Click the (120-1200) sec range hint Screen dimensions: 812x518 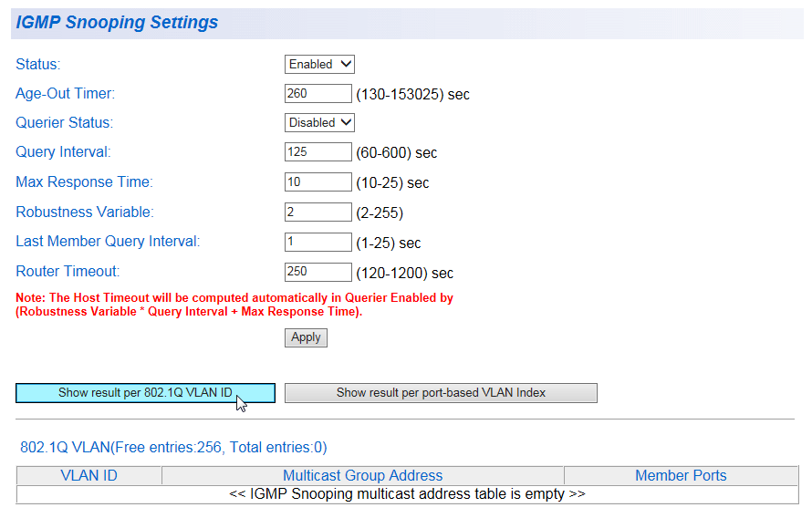[x=404, y=274]
